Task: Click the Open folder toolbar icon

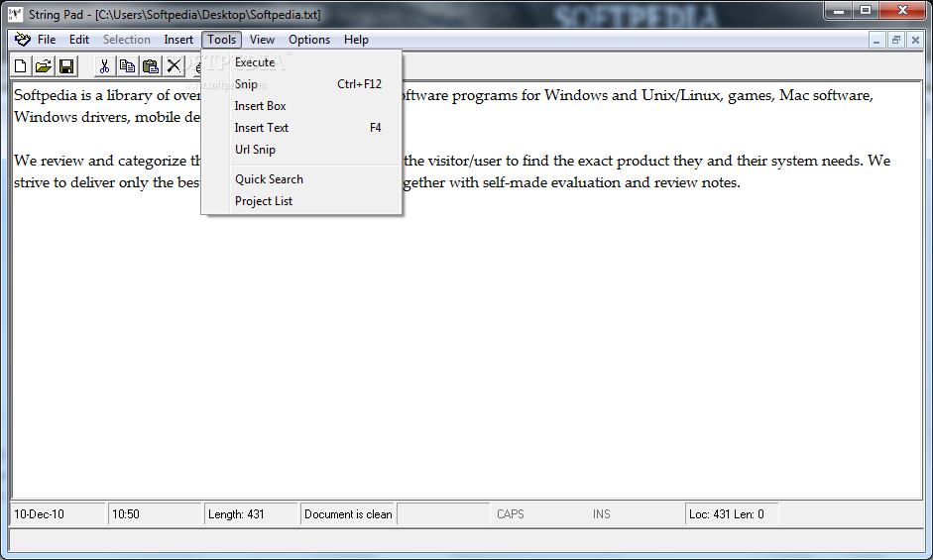Action: 44,66
